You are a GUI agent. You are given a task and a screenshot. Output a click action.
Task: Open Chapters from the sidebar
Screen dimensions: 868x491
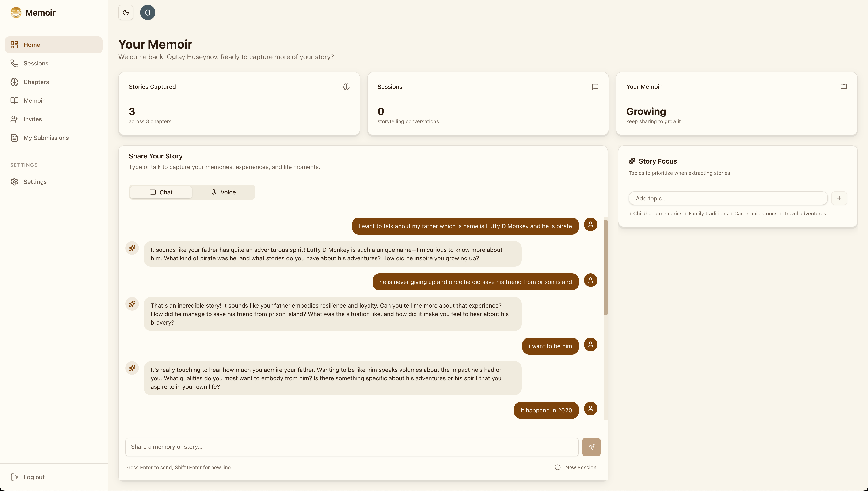click(36, 82)
